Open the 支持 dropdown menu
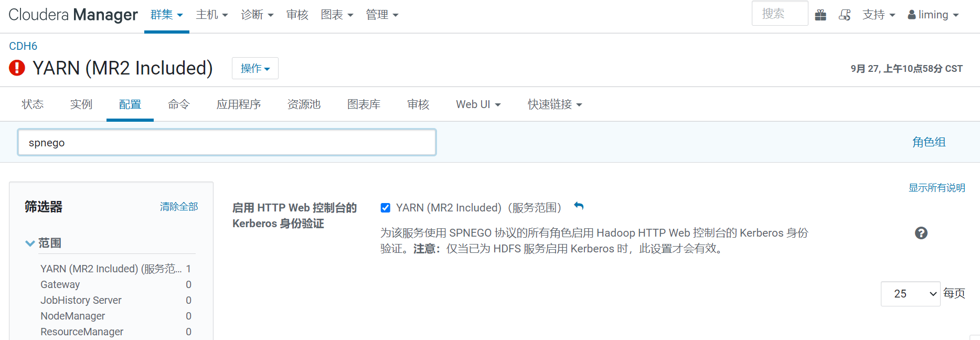The height and width of the screenshot is (340, 980). pyautogui.click(x=879, y=15)
